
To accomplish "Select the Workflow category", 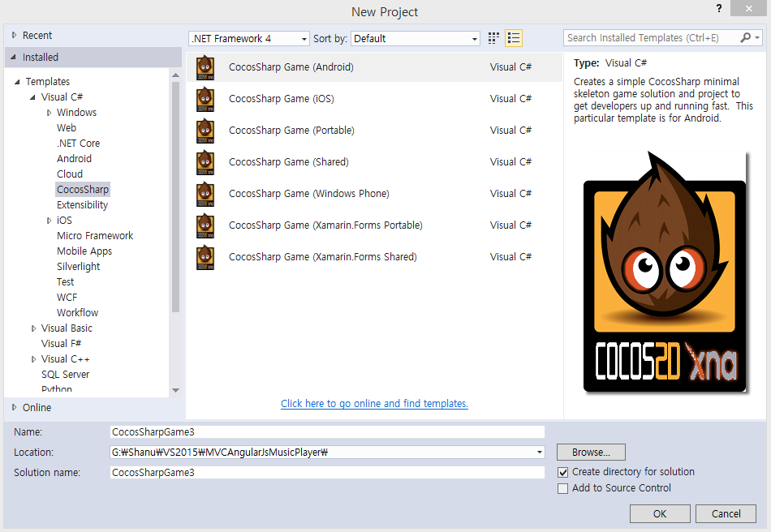I will [x=78, y=313].
